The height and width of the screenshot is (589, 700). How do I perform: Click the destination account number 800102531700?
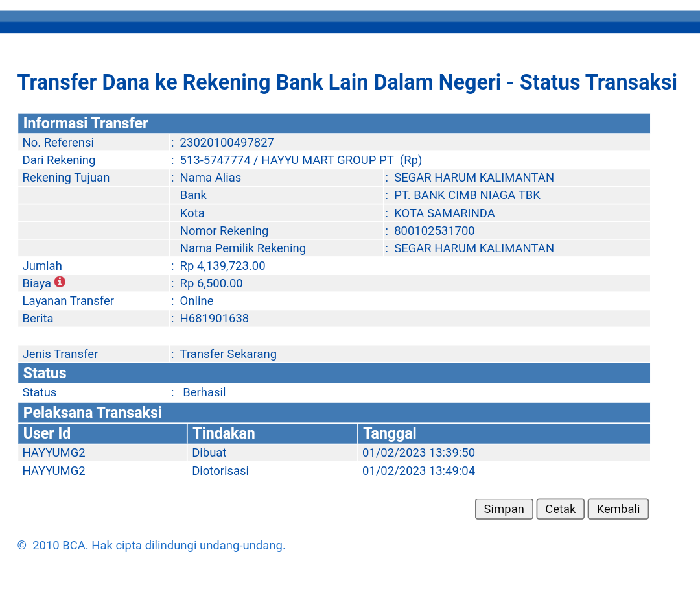click(434, 231)
